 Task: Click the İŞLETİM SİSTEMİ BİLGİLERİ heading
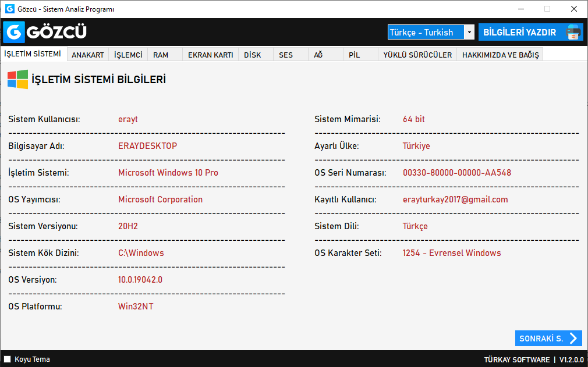point(98,80)
